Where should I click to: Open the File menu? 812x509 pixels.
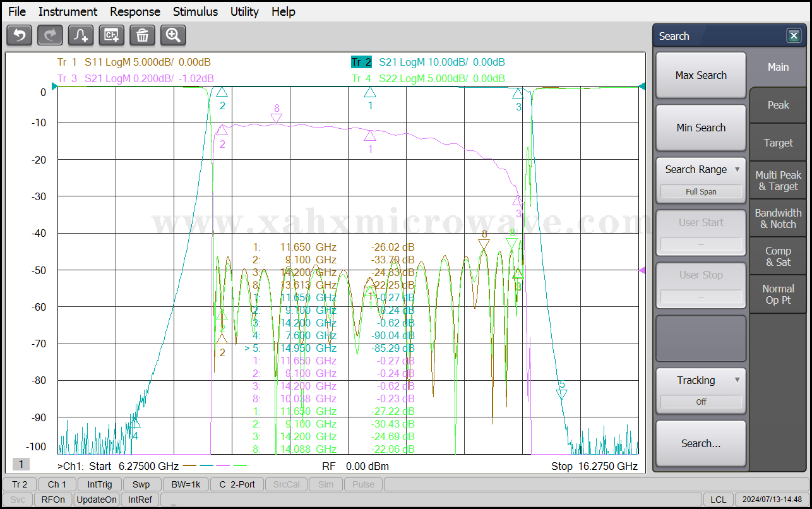(x=17, y=11)
